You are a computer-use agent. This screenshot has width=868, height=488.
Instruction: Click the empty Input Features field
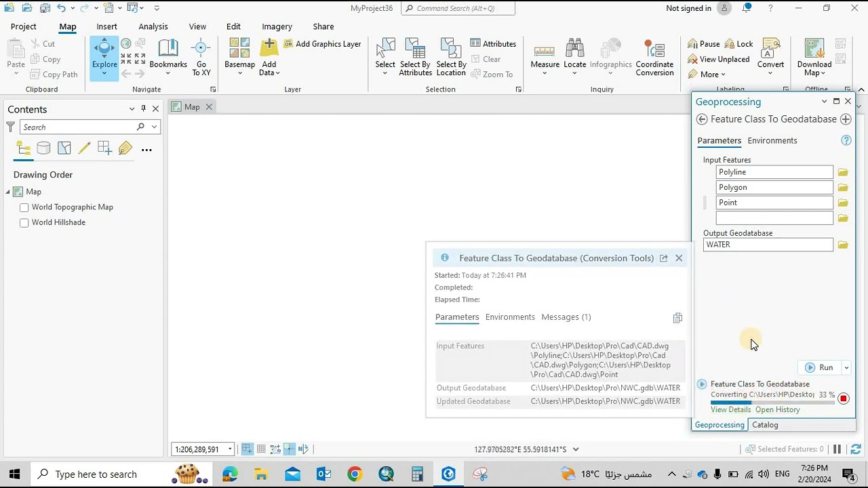774,218
